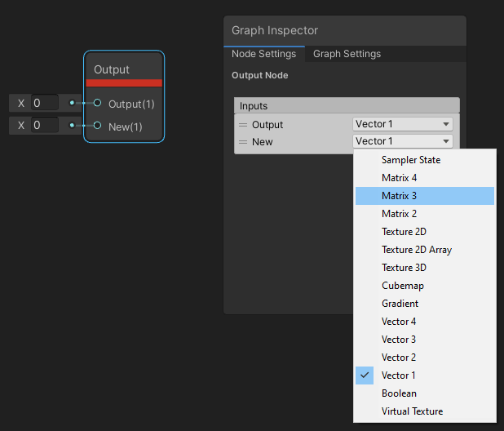Grab the drag handle beside Output input
The image size is (504, 431).
coord(242,125)
